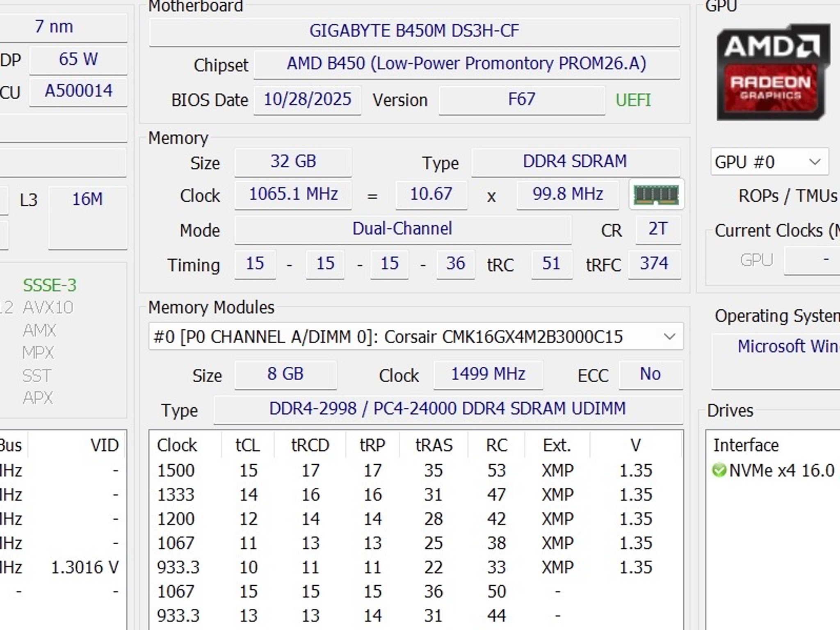Click the timing value 36
Image resolution: width=840 pixels, height=630 pixels.
pos(456,264)
